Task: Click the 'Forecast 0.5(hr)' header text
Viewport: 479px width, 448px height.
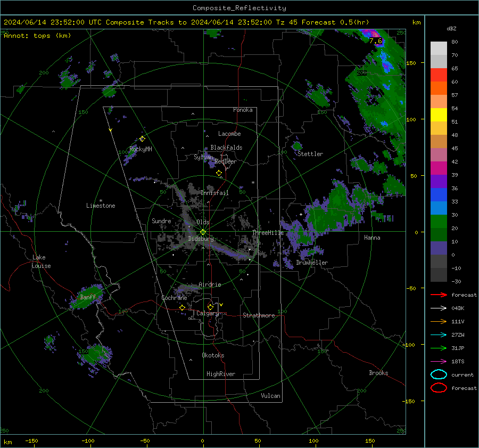Action: coord(335,22)
